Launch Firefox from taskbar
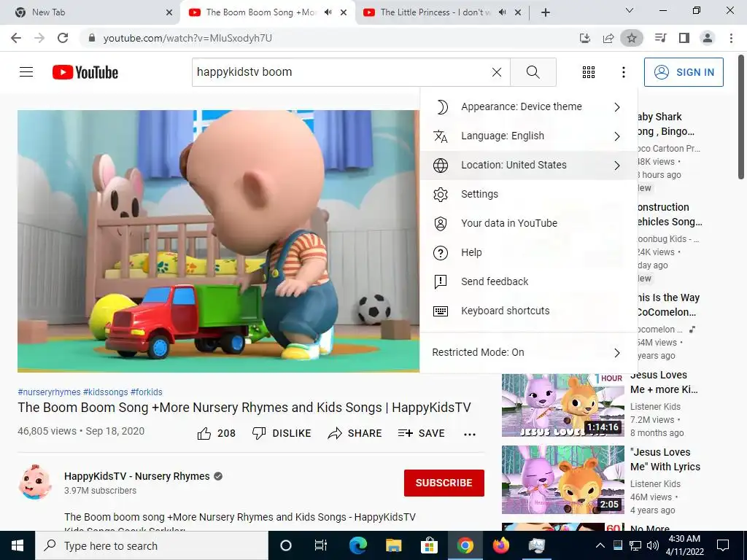747x560 pixels. [x=500, y=545]
